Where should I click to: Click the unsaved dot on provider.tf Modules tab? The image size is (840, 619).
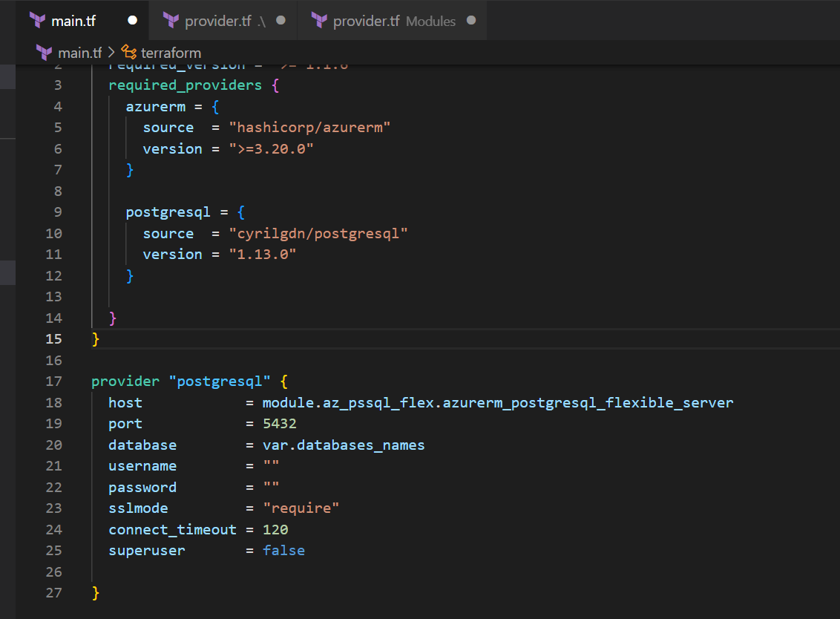pyautogui.click(x=471, y=21)
